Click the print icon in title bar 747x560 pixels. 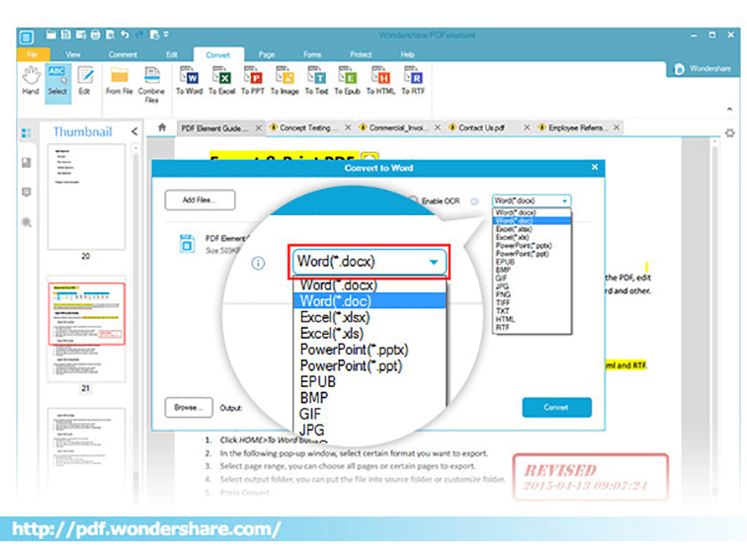(95, 35)
